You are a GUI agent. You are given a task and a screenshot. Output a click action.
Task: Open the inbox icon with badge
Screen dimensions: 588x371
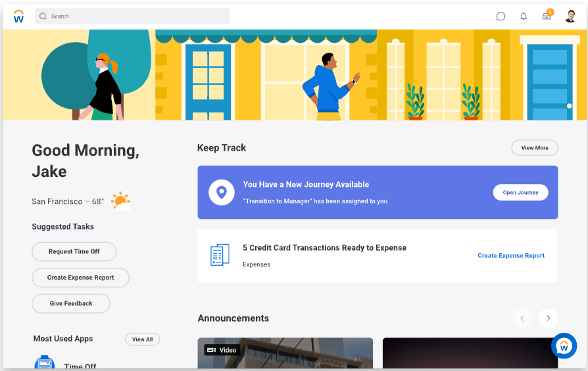pos(547,15)
